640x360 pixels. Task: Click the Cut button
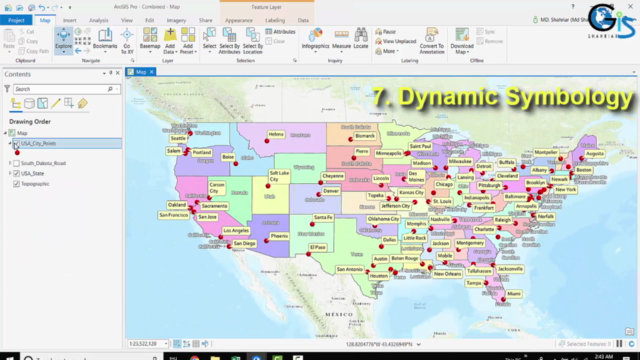point(26,31)
